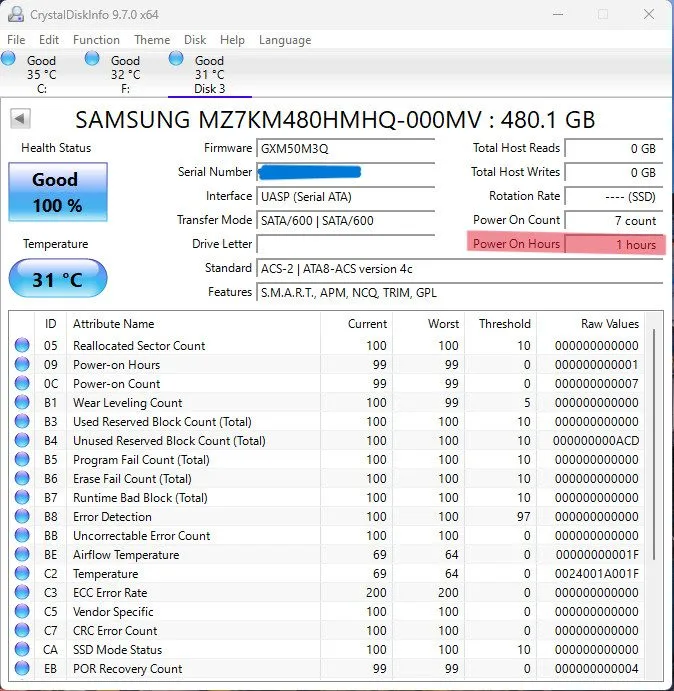Click status orb for Airflow Temperature row
The height and width of the screenshot is (691, 674).
click(x=22, y=554)
